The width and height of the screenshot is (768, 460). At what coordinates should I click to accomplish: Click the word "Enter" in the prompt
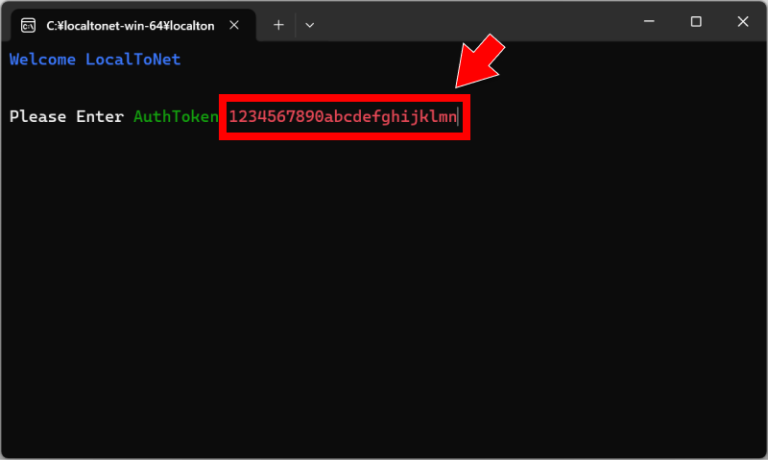[x=100, y=117]
